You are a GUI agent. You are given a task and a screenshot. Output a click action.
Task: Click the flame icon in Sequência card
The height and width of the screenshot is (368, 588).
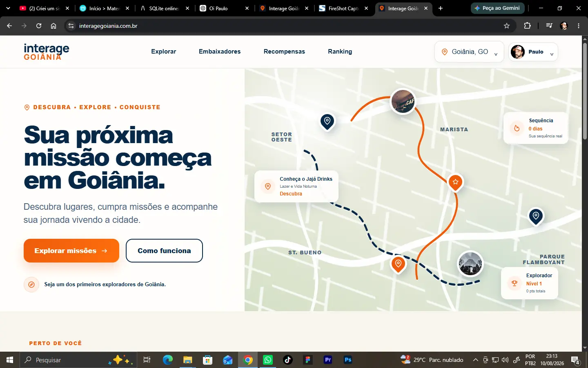click(517, 128)
